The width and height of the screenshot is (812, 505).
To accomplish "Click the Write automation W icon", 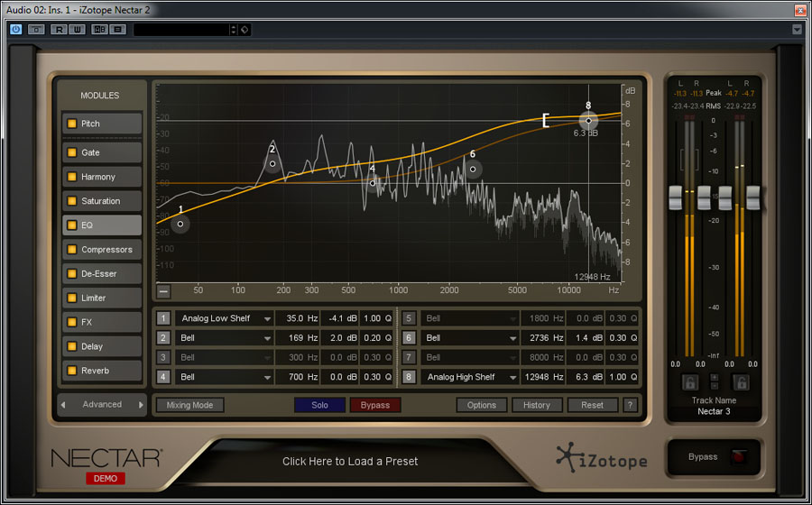I will click(x=78, y=29).
